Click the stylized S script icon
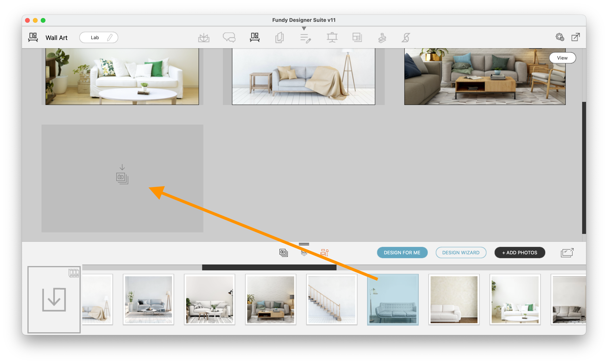This screenshot has width=608, height=364. point(406,38)
